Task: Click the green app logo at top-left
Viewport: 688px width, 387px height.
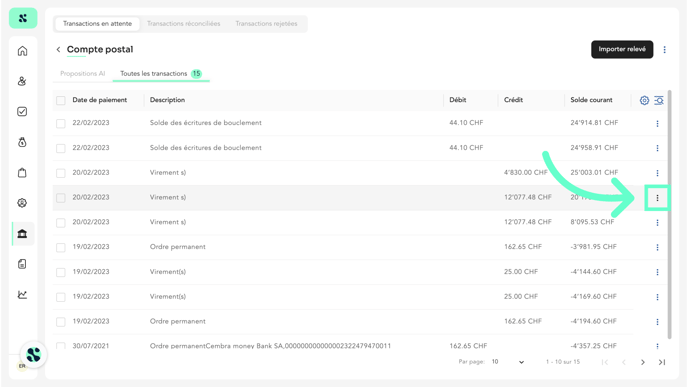Action: pyautogui.click(x=23, y=18)
